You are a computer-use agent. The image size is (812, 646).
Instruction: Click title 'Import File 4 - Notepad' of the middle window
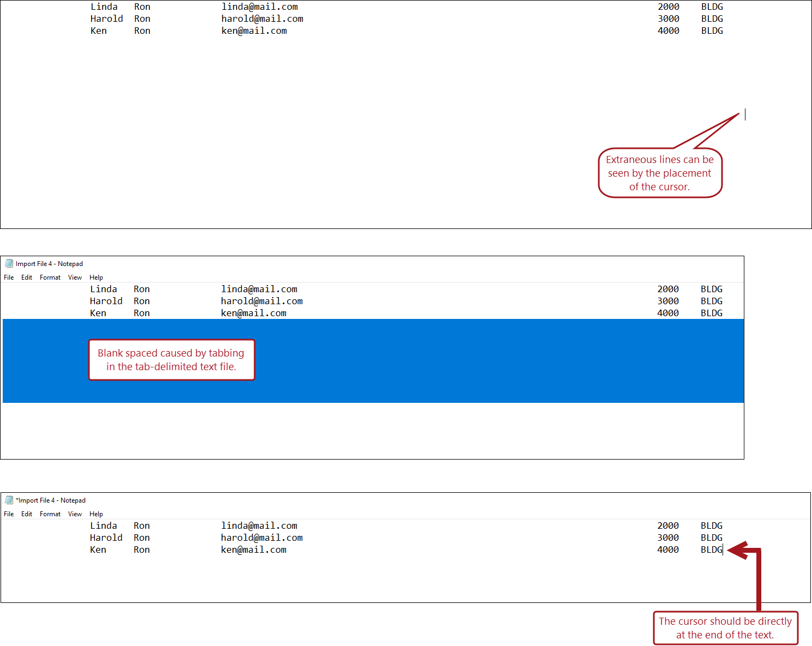[49, 264]
